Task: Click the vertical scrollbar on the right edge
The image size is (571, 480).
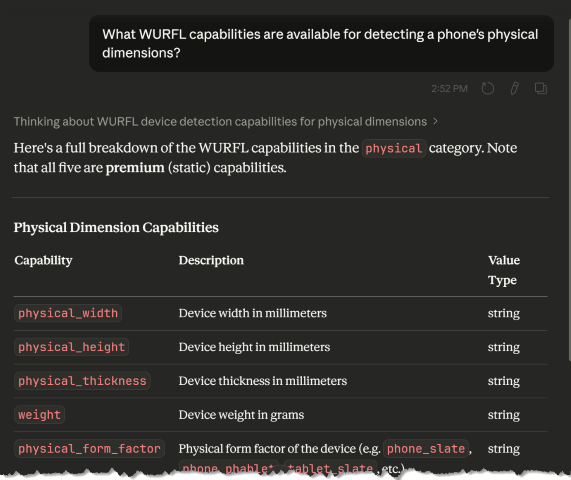Action: [x=569, y=189]
